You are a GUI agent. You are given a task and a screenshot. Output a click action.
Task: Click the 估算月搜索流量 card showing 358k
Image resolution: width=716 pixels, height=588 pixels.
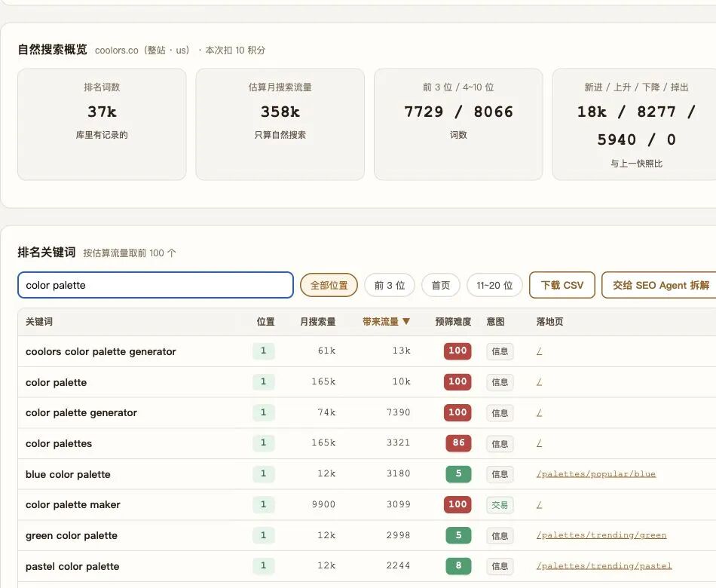280,124
